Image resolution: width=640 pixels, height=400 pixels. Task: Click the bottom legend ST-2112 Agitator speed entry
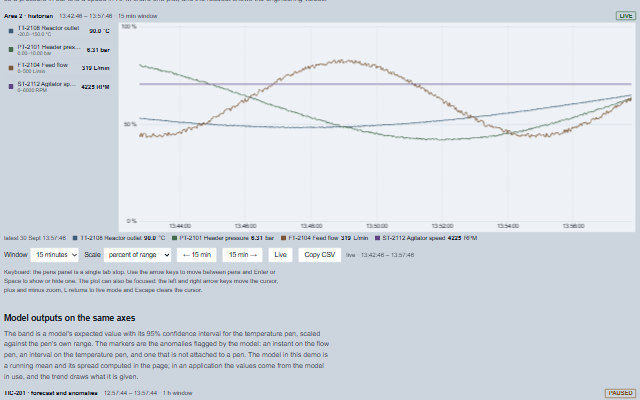tap(426, 238)
